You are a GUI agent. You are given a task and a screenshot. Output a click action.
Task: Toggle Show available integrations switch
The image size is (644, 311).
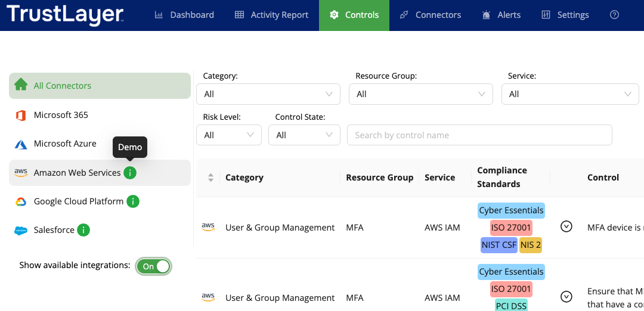[153, 266]
